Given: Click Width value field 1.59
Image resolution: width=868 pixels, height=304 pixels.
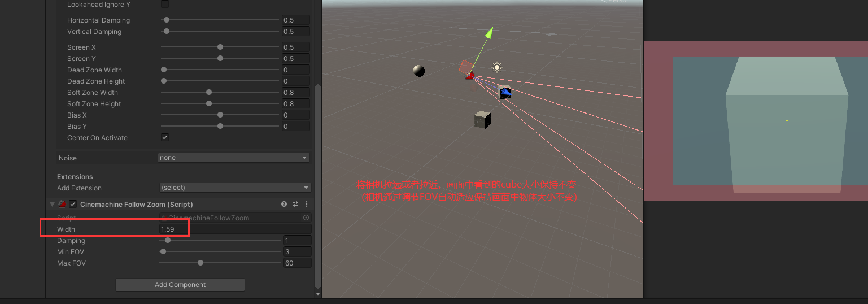Looking at the screenshot, I should tap(235, 229).
